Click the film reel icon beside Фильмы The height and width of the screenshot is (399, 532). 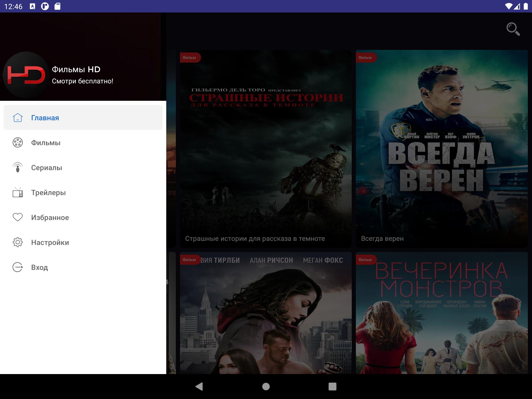(x=18, y=143)
